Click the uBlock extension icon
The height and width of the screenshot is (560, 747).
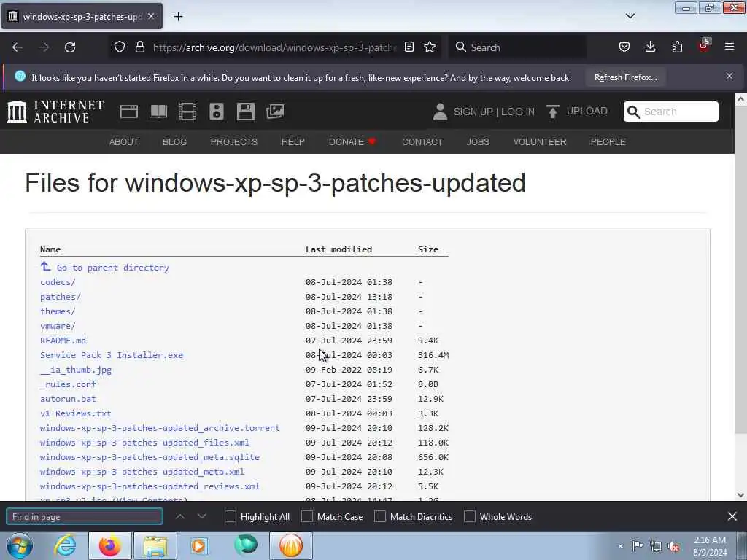point(704,46)
